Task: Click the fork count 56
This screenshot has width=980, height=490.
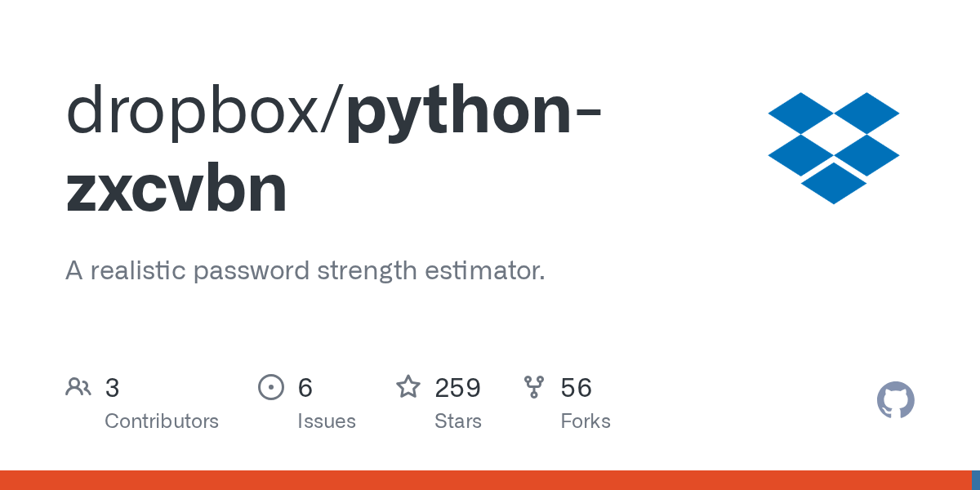Action: coord(577,387)
